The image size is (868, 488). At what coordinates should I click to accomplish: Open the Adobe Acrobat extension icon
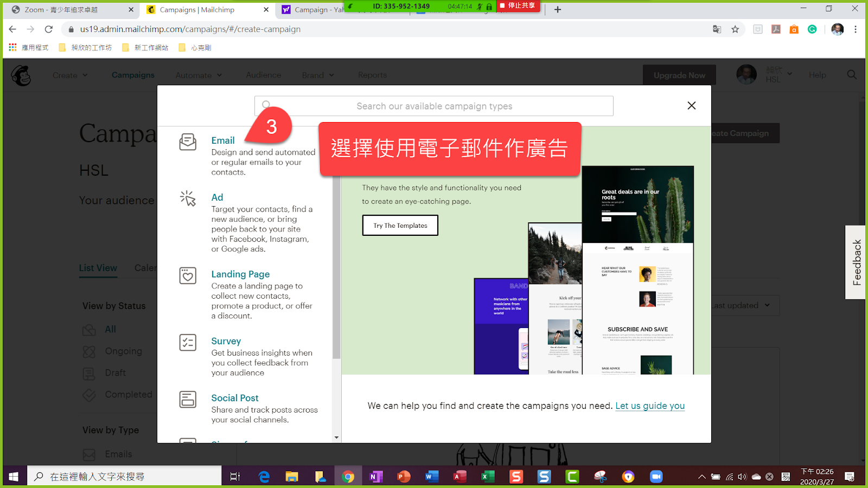click(776, 29)
